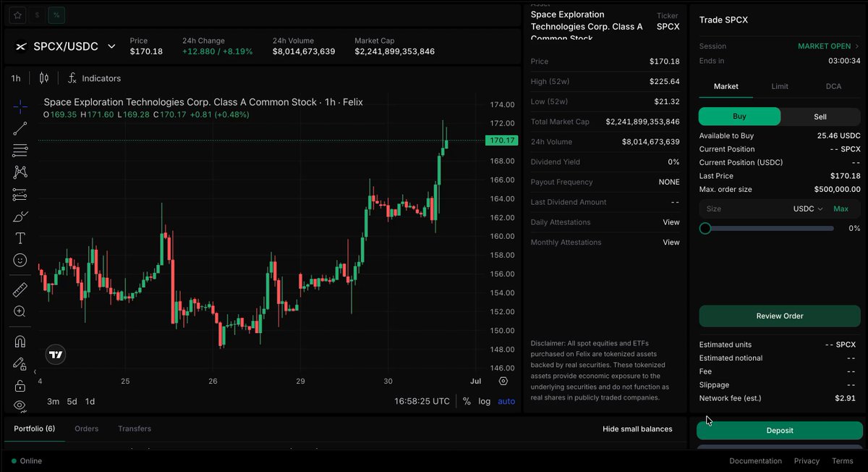This screenshot has width=868, height=472.
Task: Click the SPCX logo icon
Action: click(x=21, y=46)
